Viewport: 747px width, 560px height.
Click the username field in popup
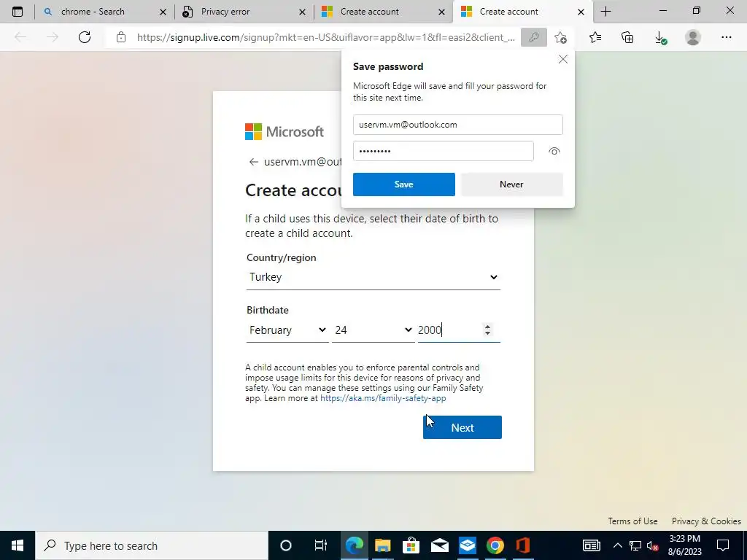(x=458, y=125)
